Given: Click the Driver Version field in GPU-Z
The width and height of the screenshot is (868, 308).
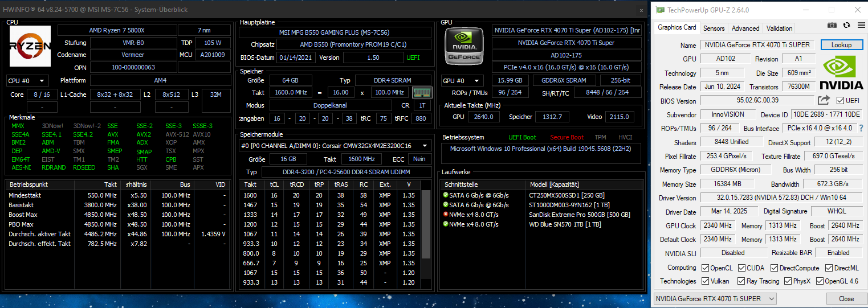Looking at the screenshot, I should [x=782, y=198].
